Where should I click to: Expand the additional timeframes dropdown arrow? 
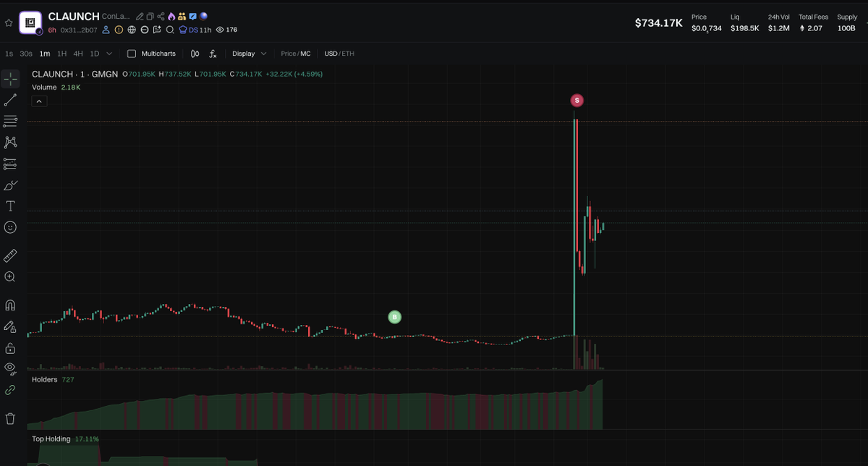click(109, 54)
